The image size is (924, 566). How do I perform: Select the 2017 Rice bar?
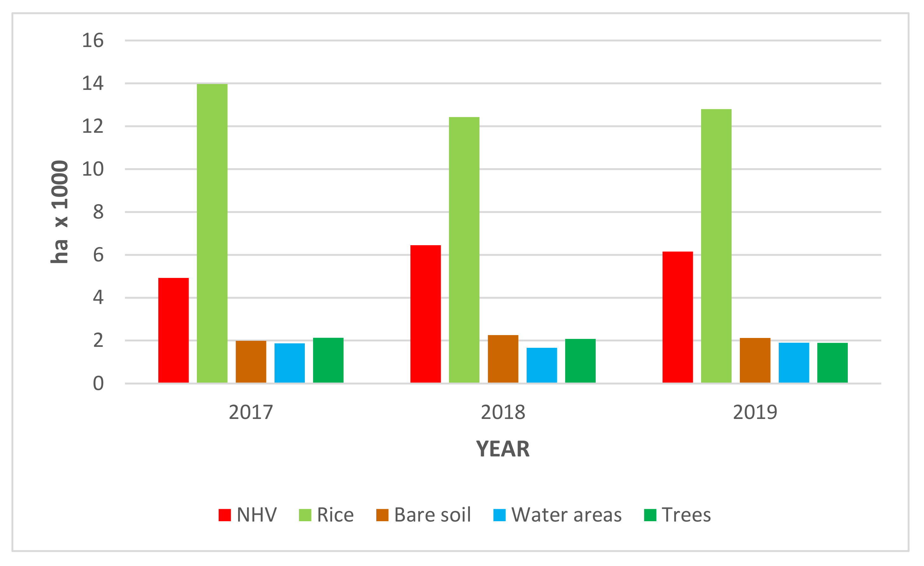coord(212,232)
